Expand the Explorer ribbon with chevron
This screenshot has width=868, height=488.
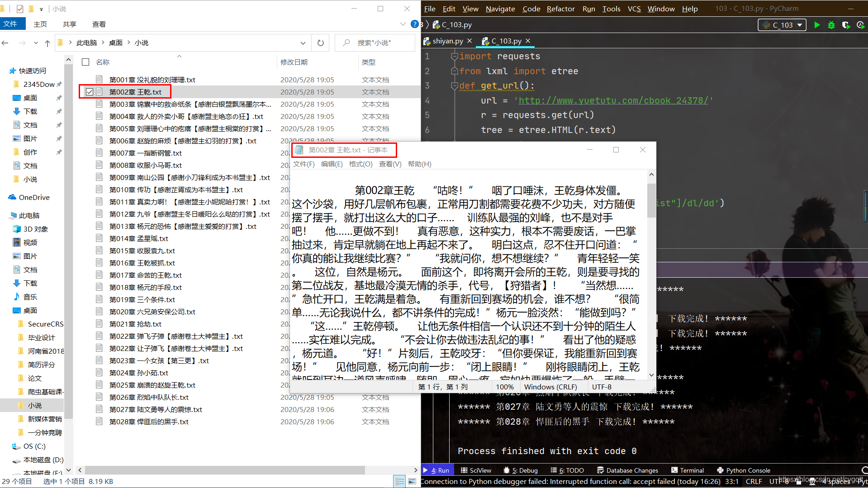click(x=403, y=24)
